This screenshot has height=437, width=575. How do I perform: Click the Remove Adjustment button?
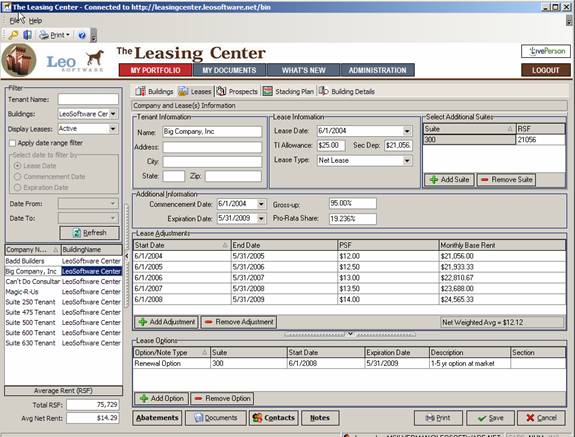pyautogui.click(x=239, y=322)
